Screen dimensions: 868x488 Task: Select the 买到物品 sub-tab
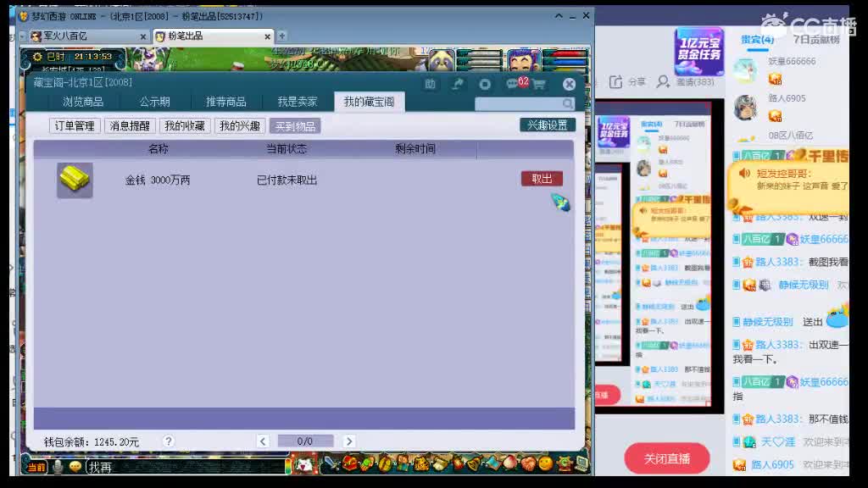tap(295, 126)
